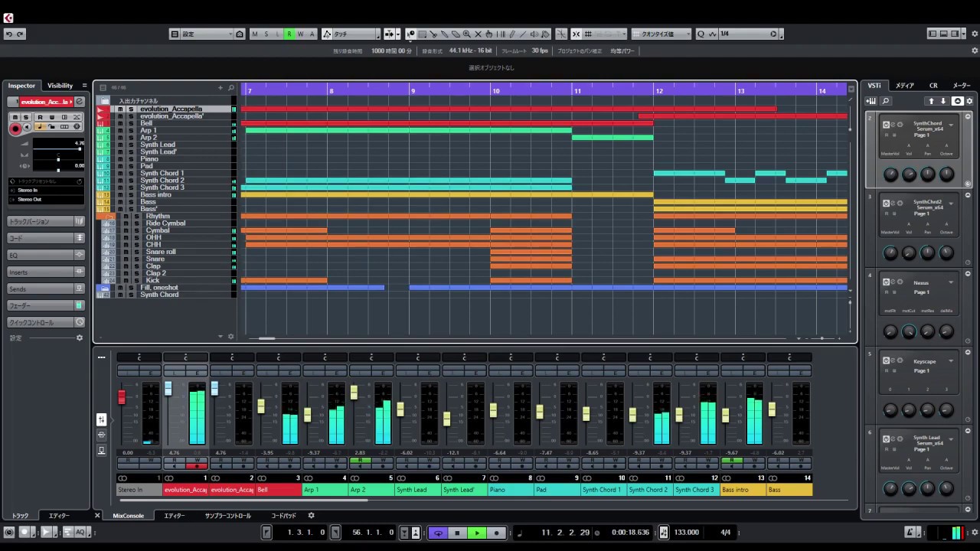The width and height of the screenshot is (980, 551).
Task: Toggle the green R read automation button
Action: pos(289,34)
